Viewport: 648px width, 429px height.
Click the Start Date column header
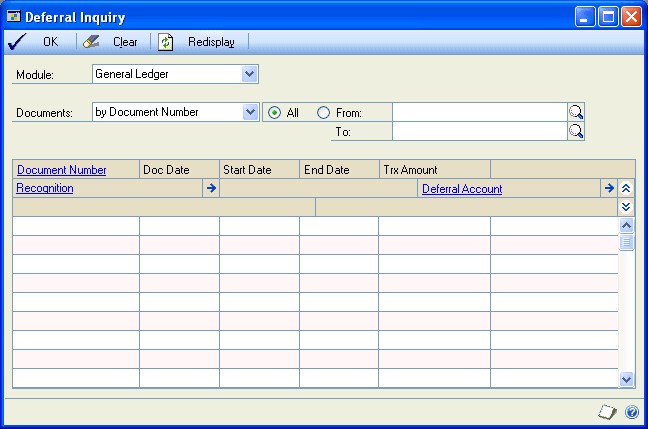[x=259, y=169]
